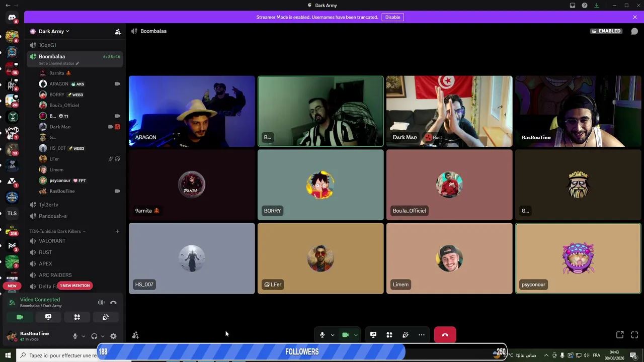
Task: Open soundboard from the voice panel button
Action: click(106, 317)
